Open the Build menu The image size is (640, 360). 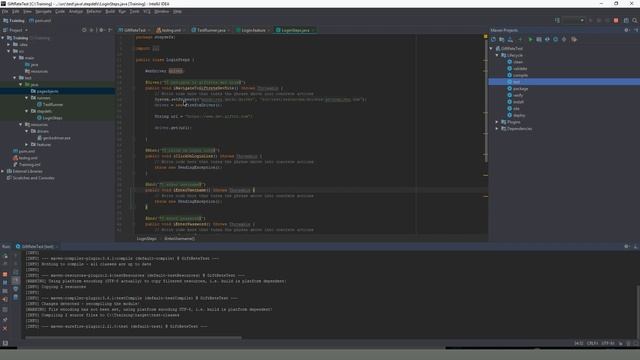pyautogui.click(x=110, y=11)
